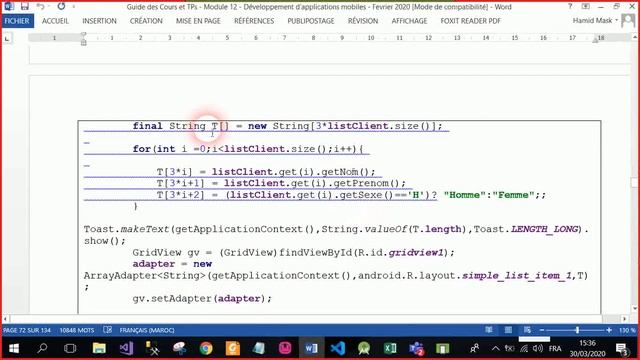The height and width of the screenshot is (360, 640).
Task: Undo the last action in Quick Access
Action: (40, 7)
